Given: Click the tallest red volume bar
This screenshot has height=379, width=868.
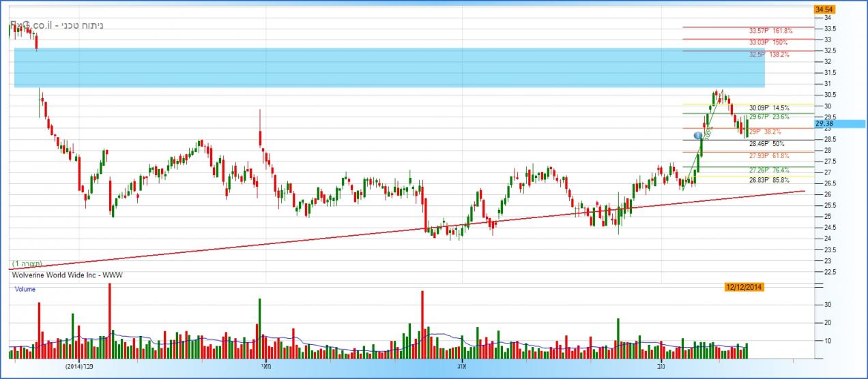Looking at the screenshot, I should (109, 320).
